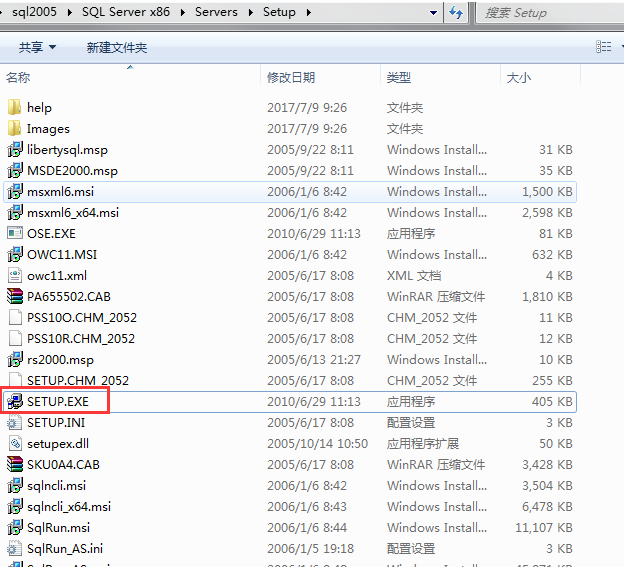Click the PSS10O.CHM_2052 file icon
The height and width of the screenshot is (575, 625).
(15, 317)
